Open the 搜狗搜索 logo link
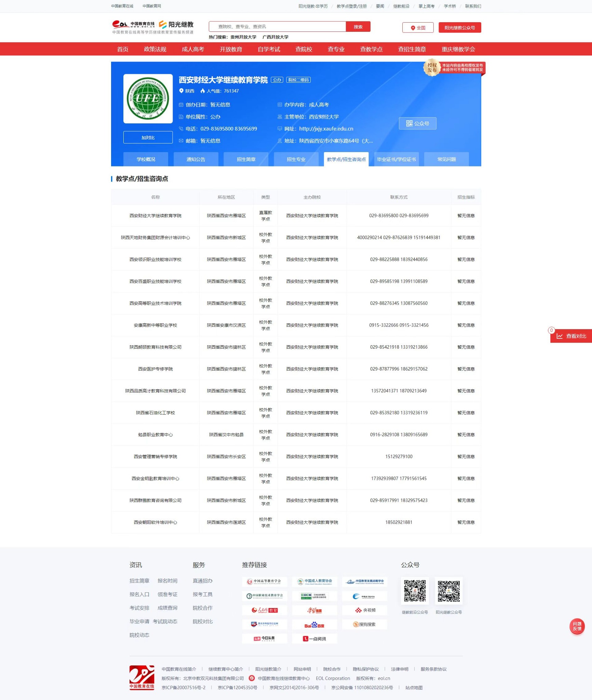Image resolution: width=592 pixels, height=700 pixels. coord(364,624)
